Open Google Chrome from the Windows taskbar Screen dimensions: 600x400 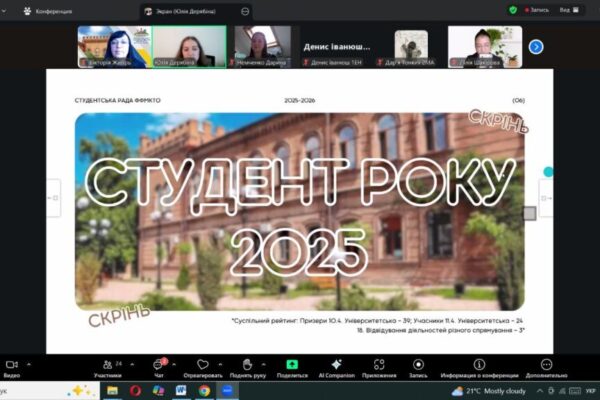click(x=204, y=391)
